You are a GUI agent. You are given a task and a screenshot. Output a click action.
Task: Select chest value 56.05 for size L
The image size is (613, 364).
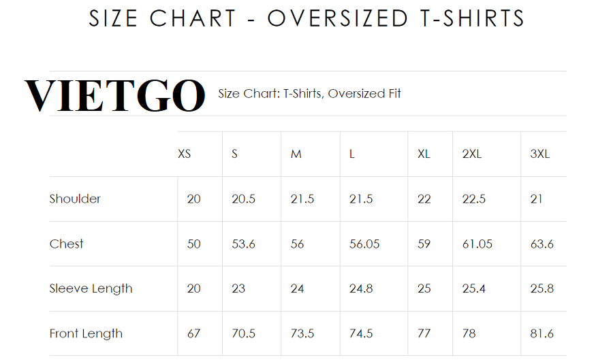pos(364,244)
